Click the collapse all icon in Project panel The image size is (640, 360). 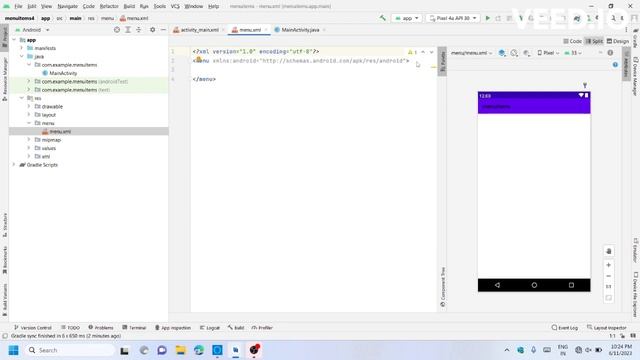(x=139, y=30)
